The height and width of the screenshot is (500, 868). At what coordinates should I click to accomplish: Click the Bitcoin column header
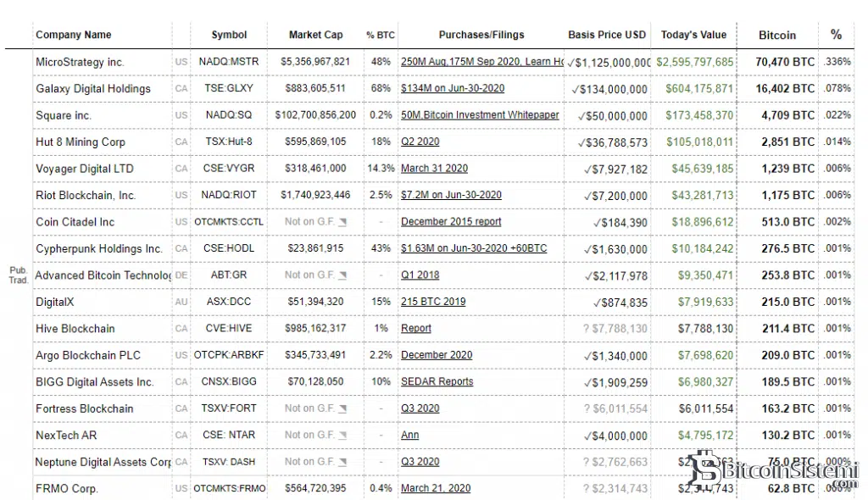click(x=776, y=36)
